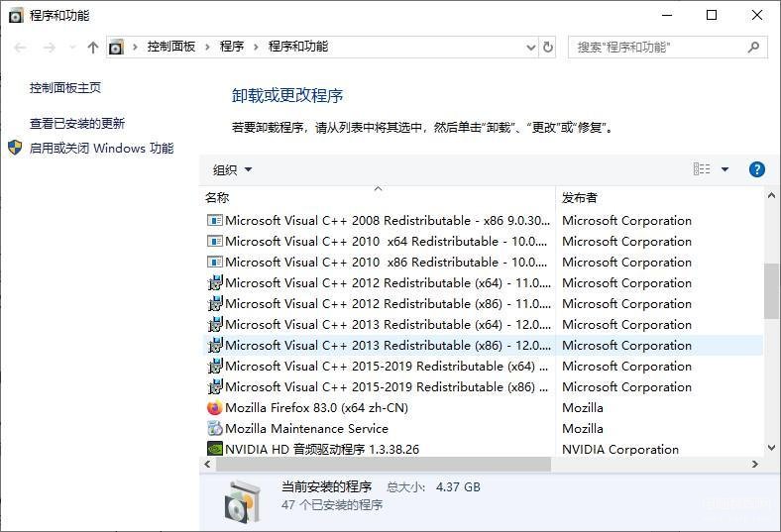This screenshot has height=532, width=781.
Task: Click Mozilla publisher of Firefox 83.0 row
Action: click(583, 408)
